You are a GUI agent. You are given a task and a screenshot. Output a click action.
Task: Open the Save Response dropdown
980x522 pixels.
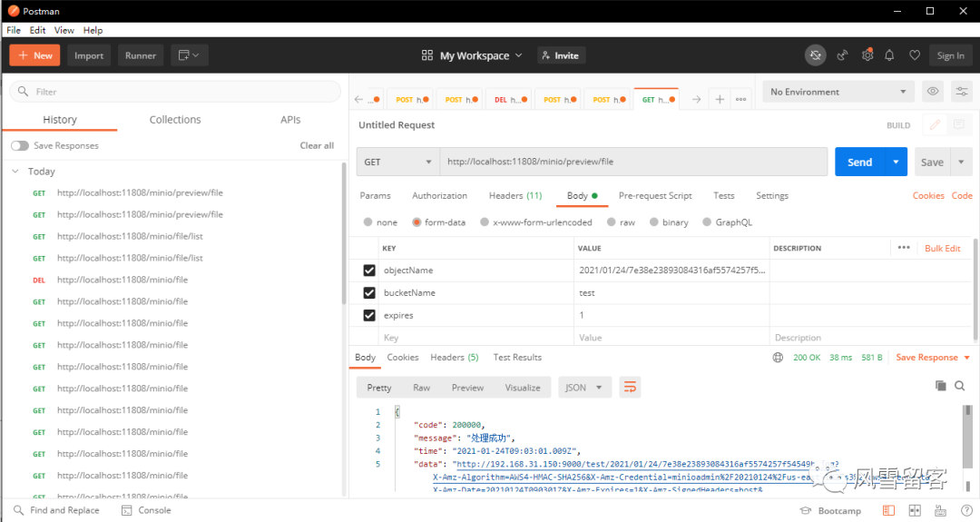point(933,358)
